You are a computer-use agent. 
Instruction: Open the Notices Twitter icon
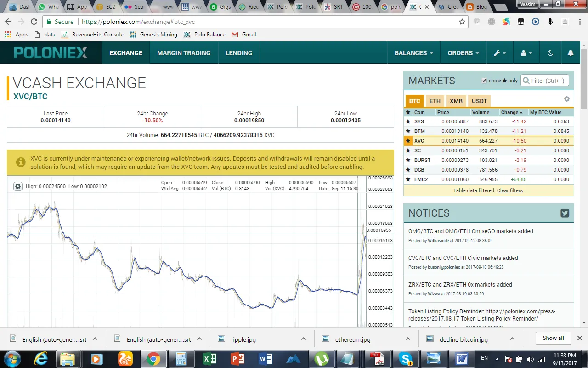pyautogui.click(x=565, y=213)
